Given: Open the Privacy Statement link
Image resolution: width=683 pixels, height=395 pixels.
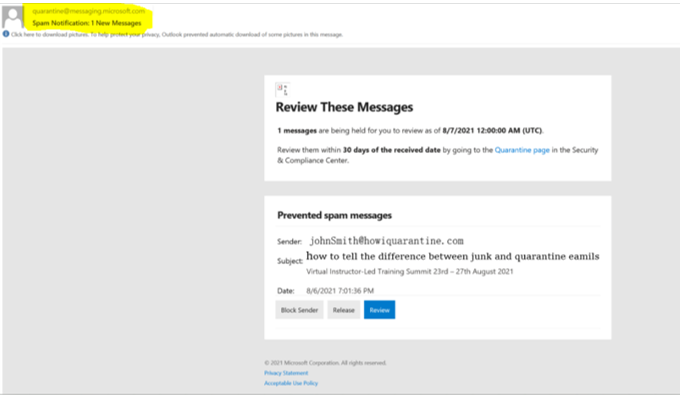Looking at the screenshot, I should pos(286,373).
